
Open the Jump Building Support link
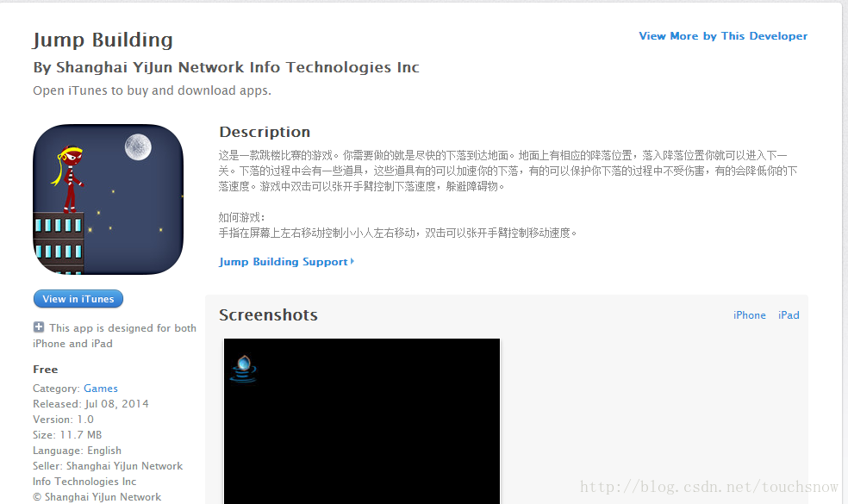(x=287, y=262)
